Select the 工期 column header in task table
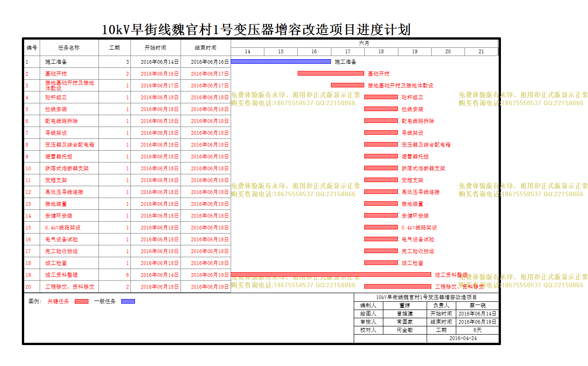The height and width of the screenshot is (366, 588). (115, 47)
